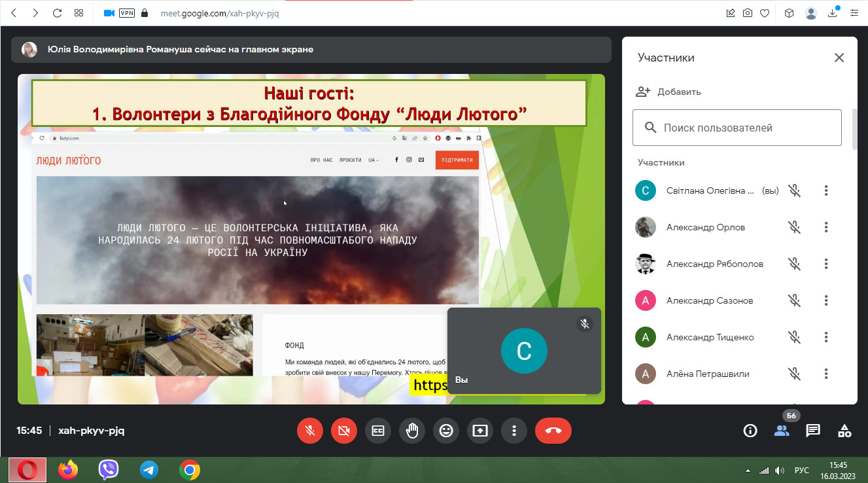Select the meet.google.com address bar URL

click(220, 13)
